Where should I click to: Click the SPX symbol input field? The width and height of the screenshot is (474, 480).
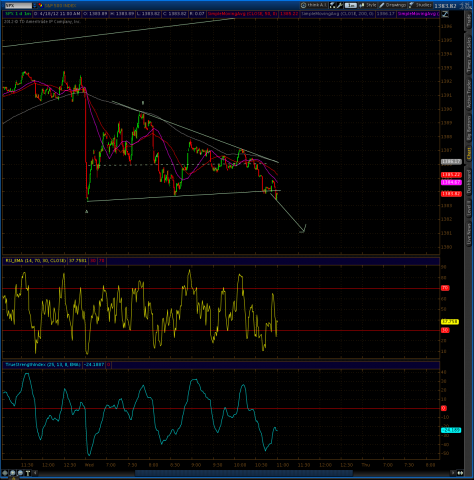coord(19,5)
